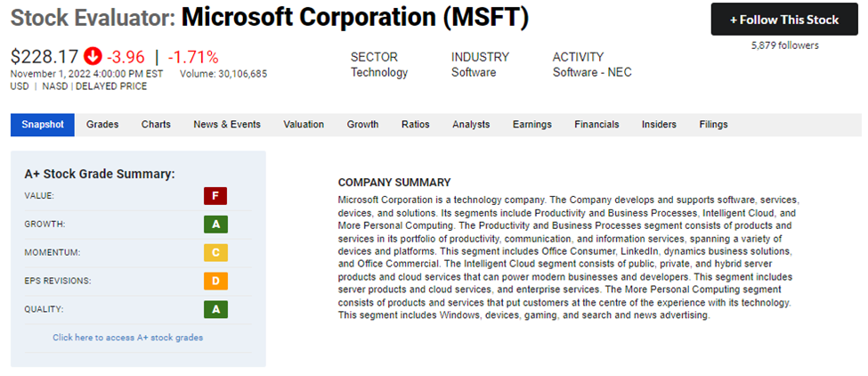View the Ratios tab

[x=416, y=125]
